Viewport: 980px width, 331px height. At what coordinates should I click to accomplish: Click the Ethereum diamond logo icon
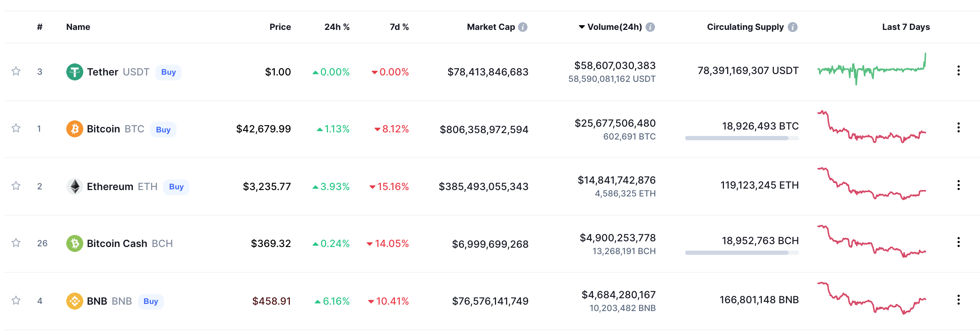tap(74, 186)
